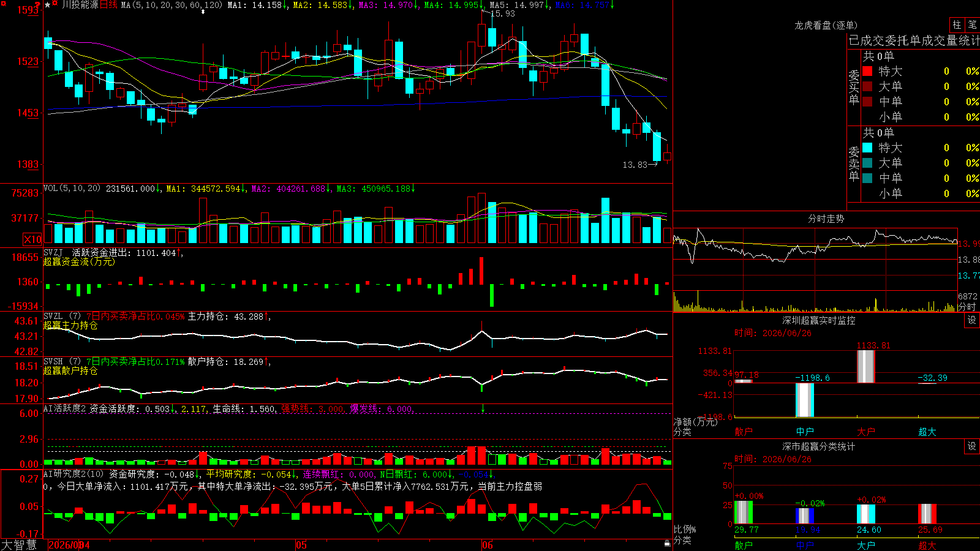Click the MA(5,10,20,30,60,120) indicator label
Image resolution: width=980 pixels, height=551 pixels.
[x=171, y=5]
